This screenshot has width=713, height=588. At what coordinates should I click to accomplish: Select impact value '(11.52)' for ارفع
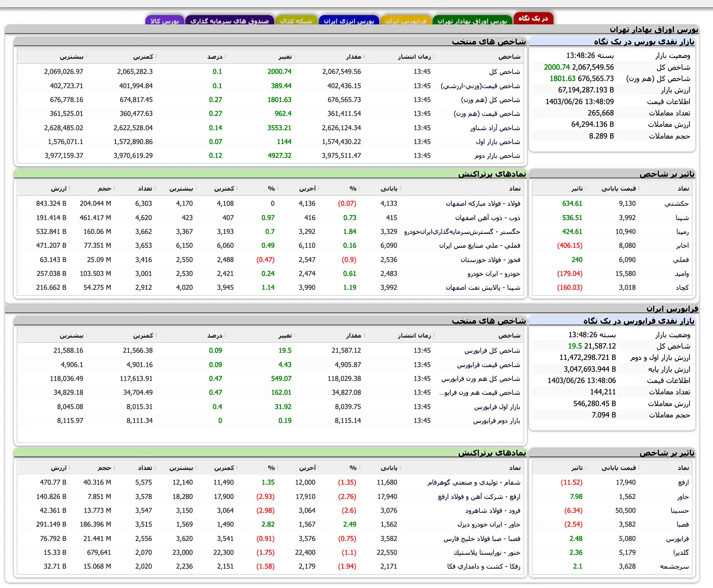point(571,483)
